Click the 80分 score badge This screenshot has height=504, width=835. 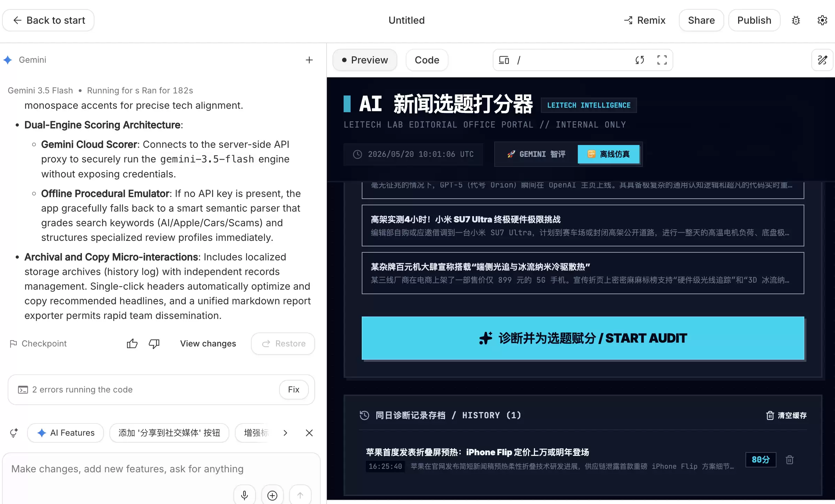tap(761, 459)
